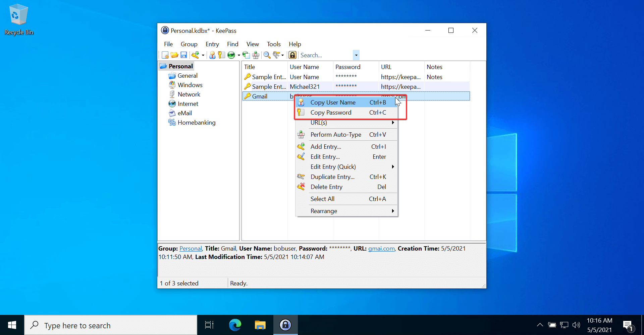This screenshot has width=644, height=335.
Task: Trigger Perform Auto-Type from the toolbar
Action: (x=256, y=55)
